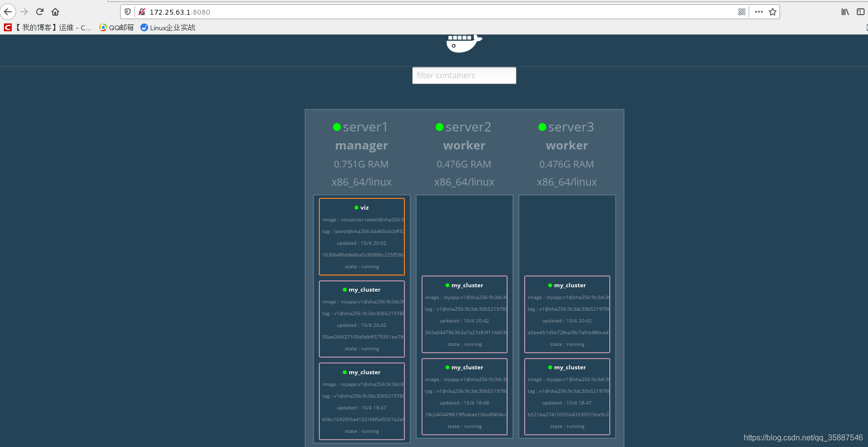
Task: Open the QR code icon in address bar
Action: pos(742,12)
